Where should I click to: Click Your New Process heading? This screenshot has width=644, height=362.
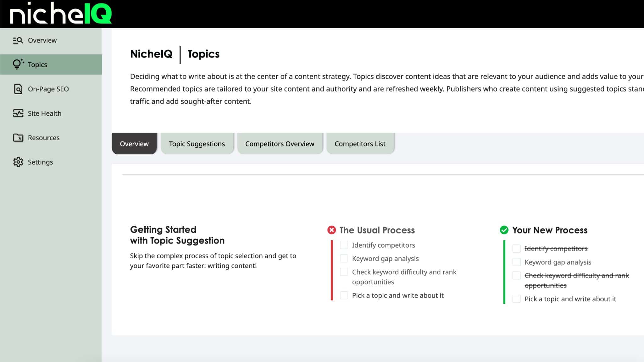(550, 230)
